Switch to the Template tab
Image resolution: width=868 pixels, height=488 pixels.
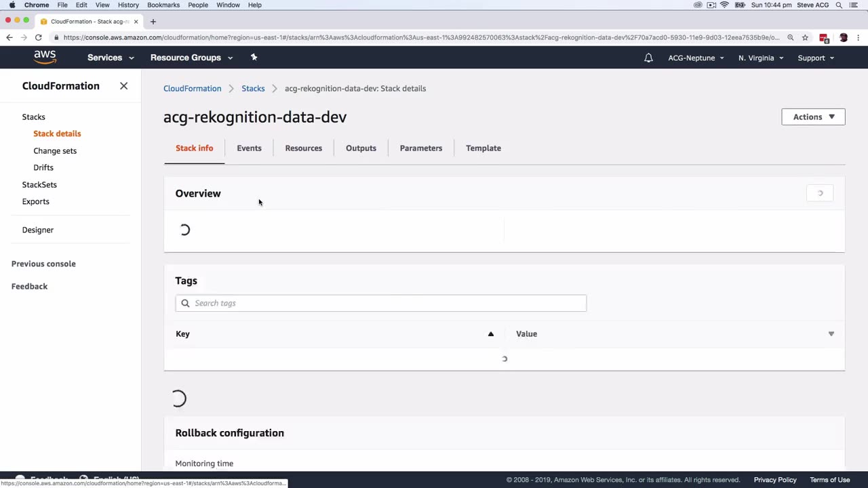[x=483, y=148]
